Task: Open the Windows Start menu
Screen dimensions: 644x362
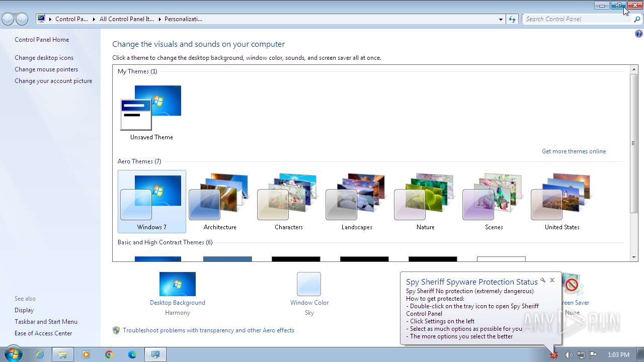Action: pos(13,354)
